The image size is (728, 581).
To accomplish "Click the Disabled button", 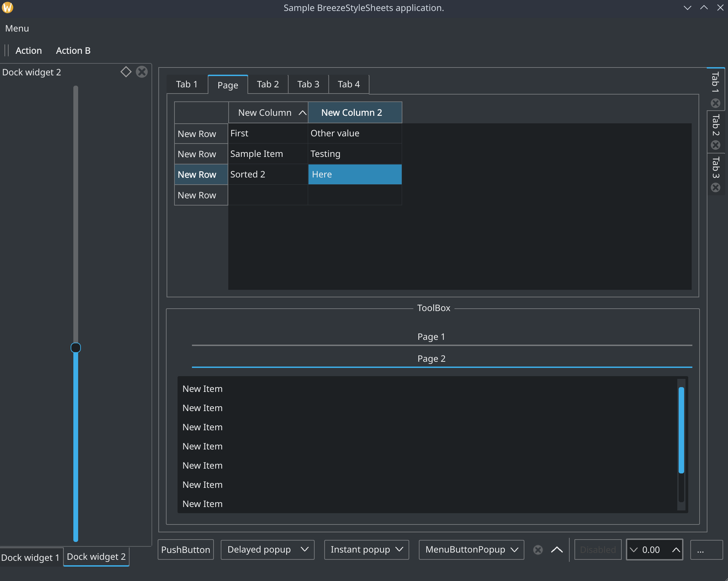I will click(x=598, y=550).
